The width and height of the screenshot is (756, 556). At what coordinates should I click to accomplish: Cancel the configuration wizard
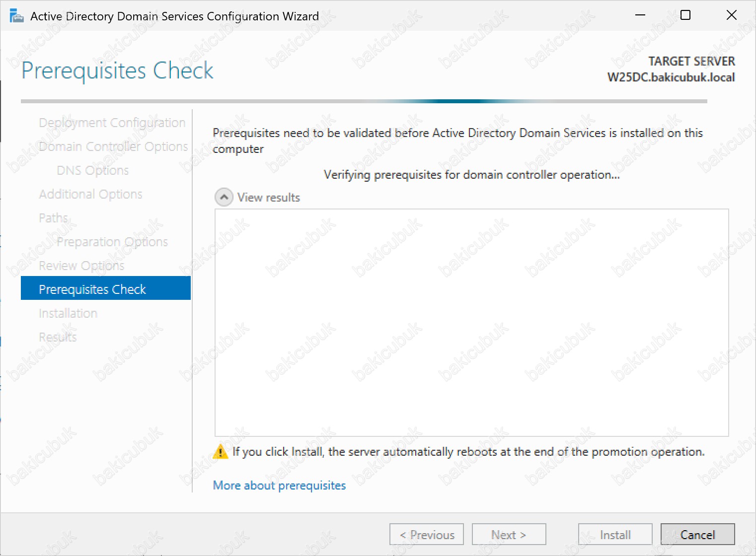tap(697, 535)
